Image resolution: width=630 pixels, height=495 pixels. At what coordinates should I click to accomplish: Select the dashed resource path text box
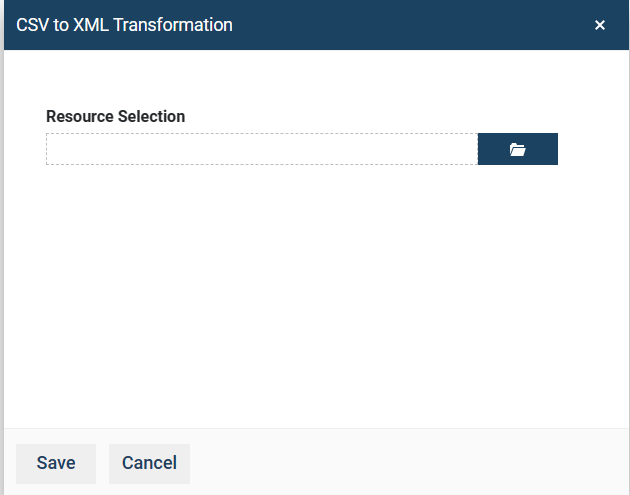click(x=261, y=149)
